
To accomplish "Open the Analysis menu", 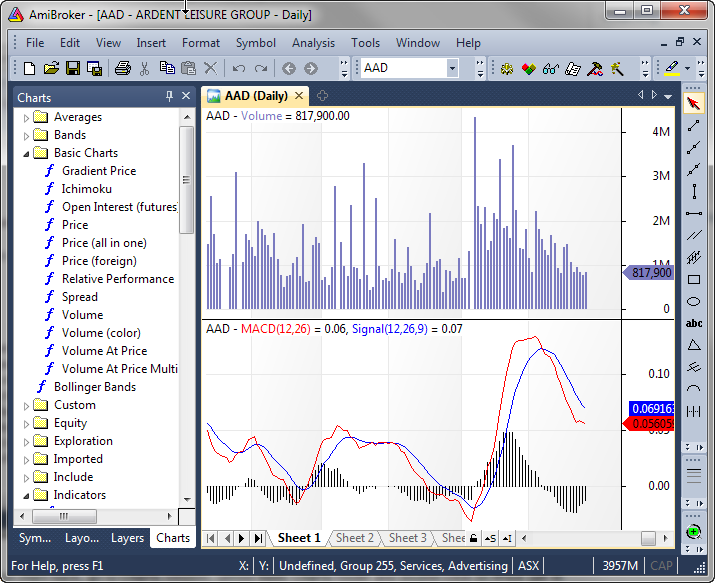I will (x=313, y=43).
